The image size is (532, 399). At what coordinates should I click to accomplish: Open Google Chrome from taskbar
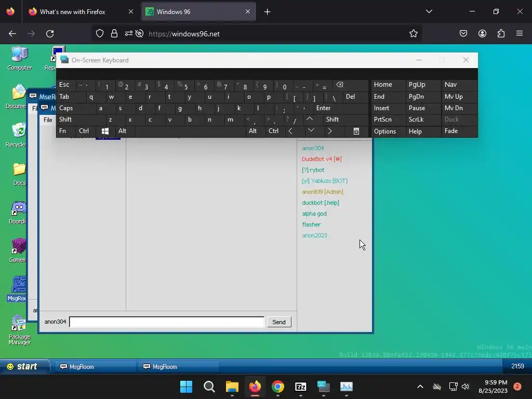278,387
